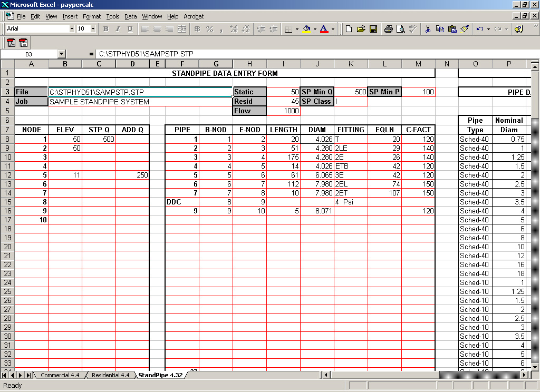Open file folder icon

pyautogui.click(x=361, y=29)
